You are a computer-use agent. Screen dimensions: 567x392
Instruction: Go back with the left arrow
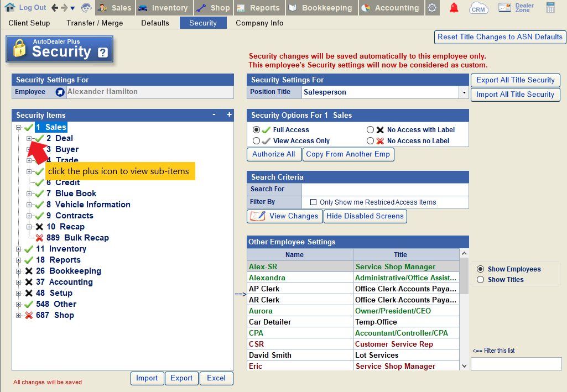click(55, 8)
